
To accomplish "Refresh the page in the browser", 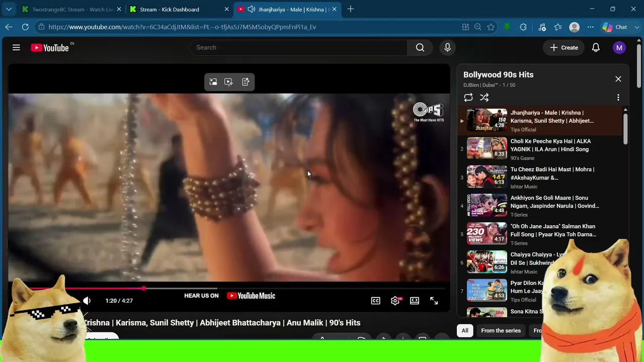I will click(25, 27).
